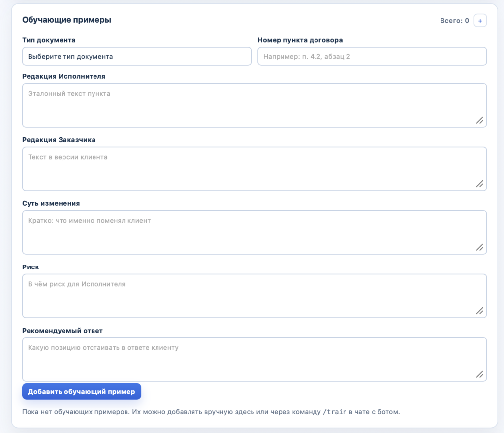The height and width of the screenshot is (433, 504).
Task: Click the Рекомендуемый ответ label
Action: (63, 331)
